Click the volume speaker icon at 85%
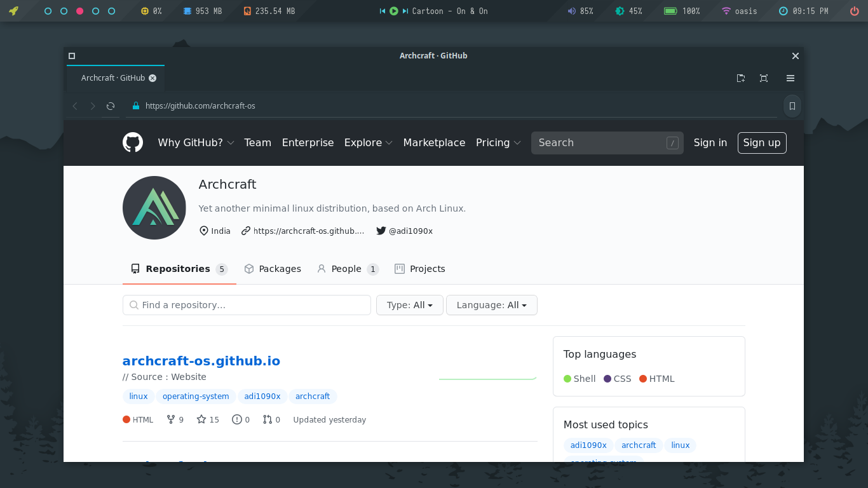The image size is (868, 488). (x=571, y=11)
